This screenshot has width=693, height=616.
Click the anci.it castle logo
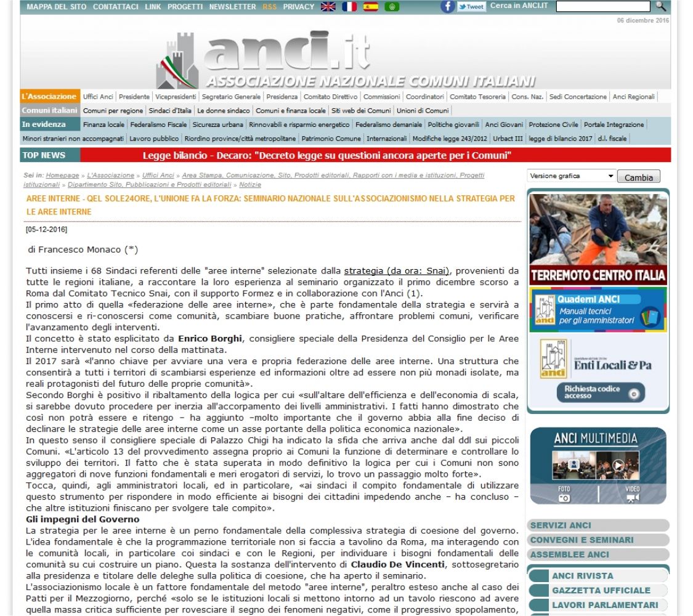(x=177, y=60)
